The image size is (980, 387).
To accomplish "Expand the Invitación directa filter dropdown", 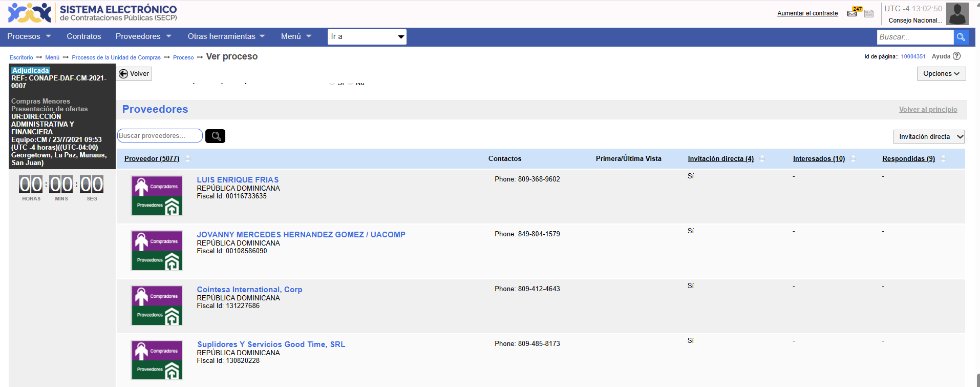I will pos(929,137).
